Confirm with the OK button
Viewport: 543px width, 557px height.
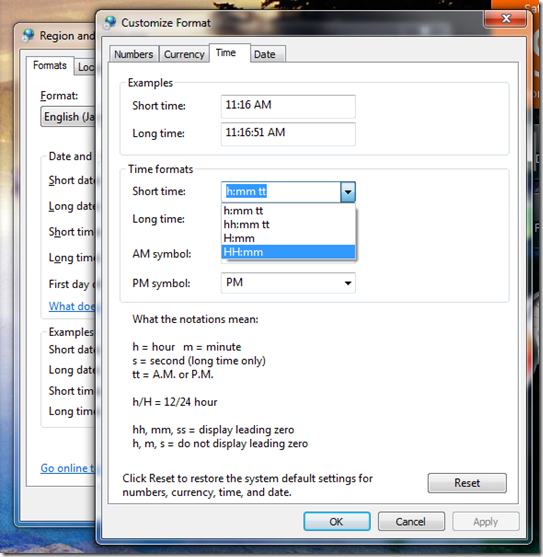337,521
